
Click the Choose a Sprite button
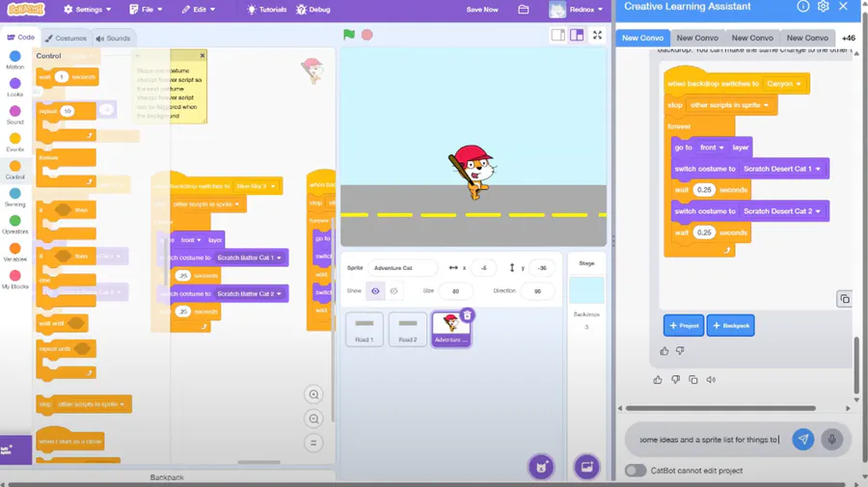point(541,467)
